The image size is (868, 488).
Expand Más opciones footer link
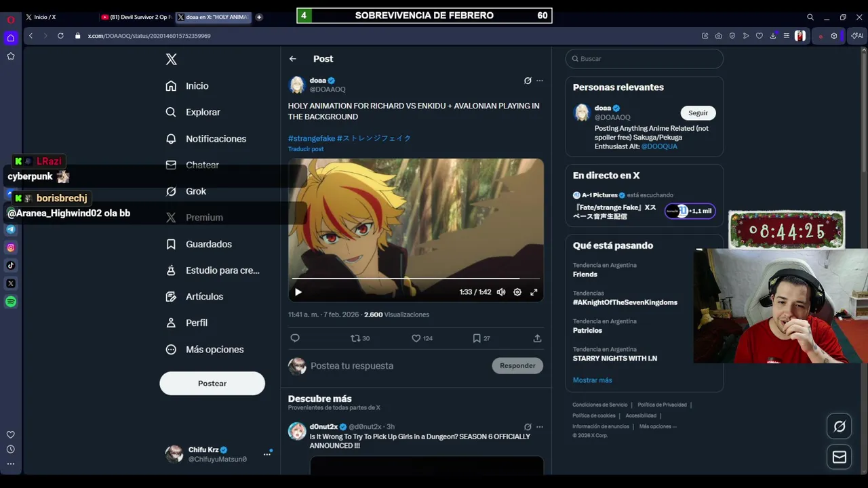[658, 426]
